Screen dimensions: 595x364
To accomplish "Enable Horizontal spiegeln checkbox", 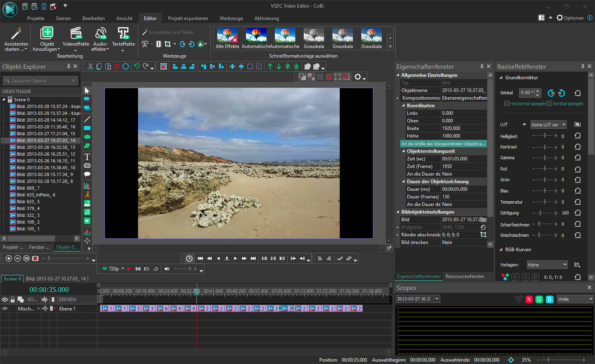I will (x=507, y=104).
